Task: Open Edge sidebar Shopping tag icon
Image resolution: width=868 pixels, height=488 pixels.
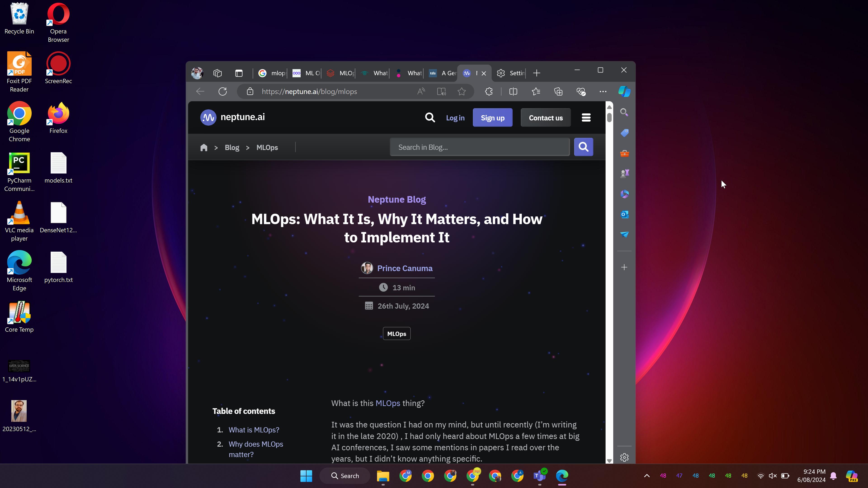Action: coord(624,133)
